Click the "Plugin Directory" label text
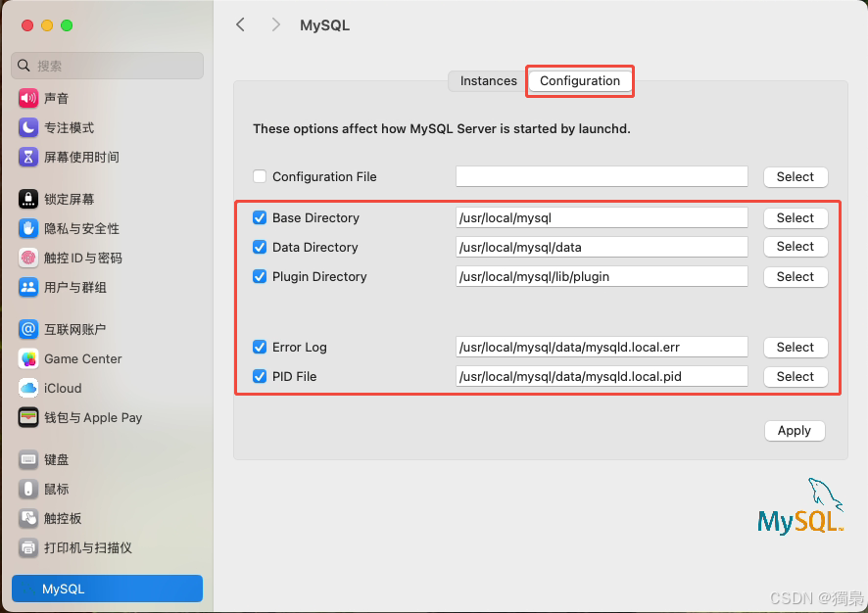The height and width of the screenshot is (613, 868). pyautogui.click(x=319, y=276)
